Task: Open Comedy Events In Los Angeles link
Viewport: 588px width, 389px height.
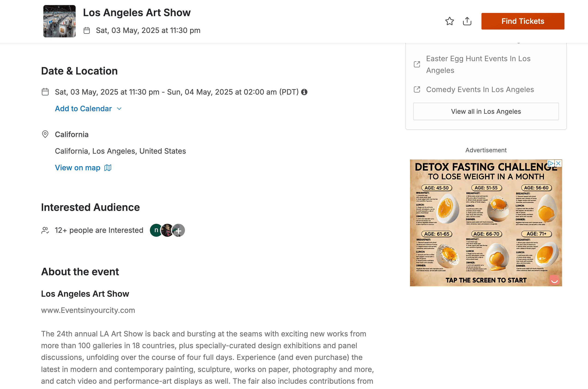Action: coord(480,89)
